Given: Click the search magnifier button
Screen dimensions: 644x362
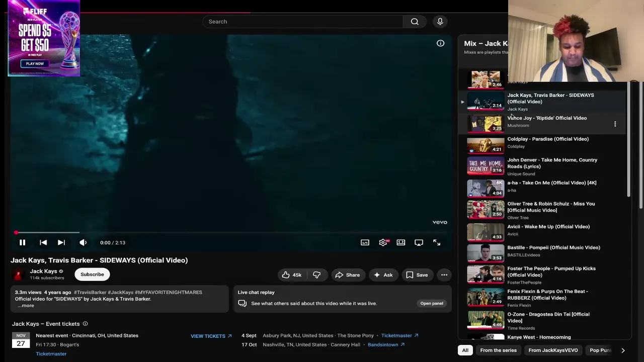Looking at the screenshot, I should point(415,22).
